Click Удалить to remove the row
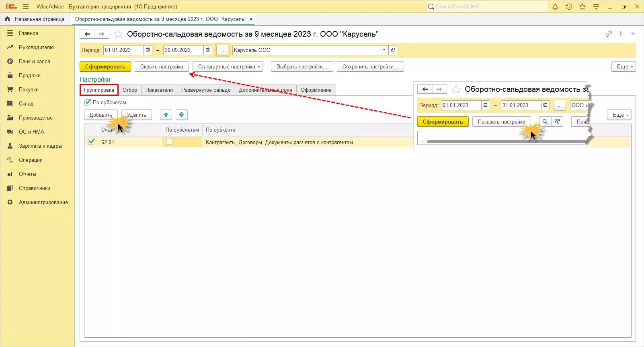 137,115
